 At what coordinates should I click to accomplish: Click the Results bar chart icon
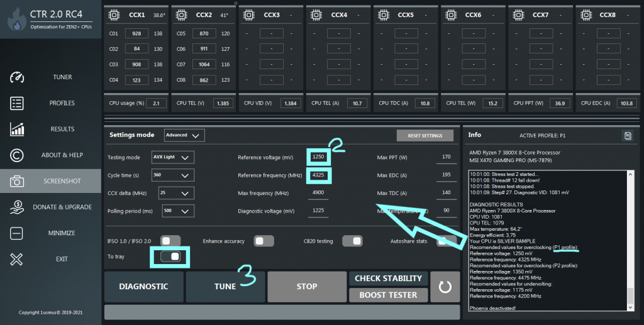(17, 129)
